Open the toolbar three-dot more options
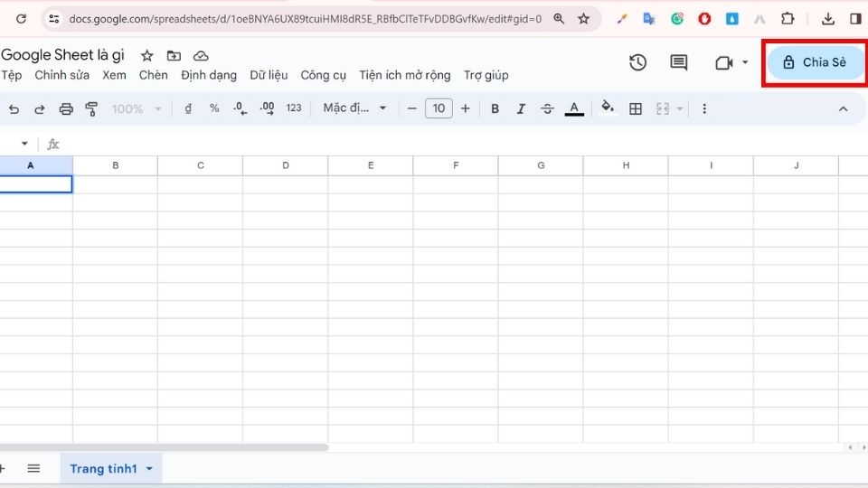Image resolution: width=868 pixels, height=488 pixels. tap(704, 109)
